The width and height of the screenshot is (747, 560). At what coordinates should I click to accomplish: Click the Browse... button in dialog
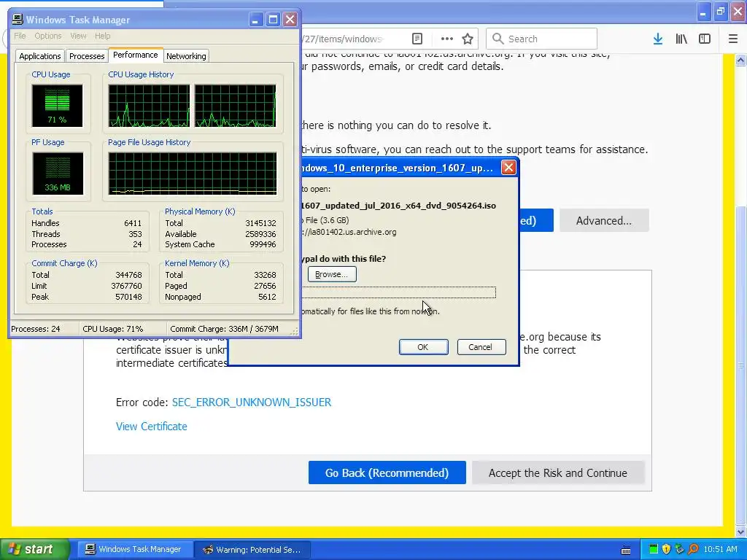pyautogui.click(x=332, y=274)
